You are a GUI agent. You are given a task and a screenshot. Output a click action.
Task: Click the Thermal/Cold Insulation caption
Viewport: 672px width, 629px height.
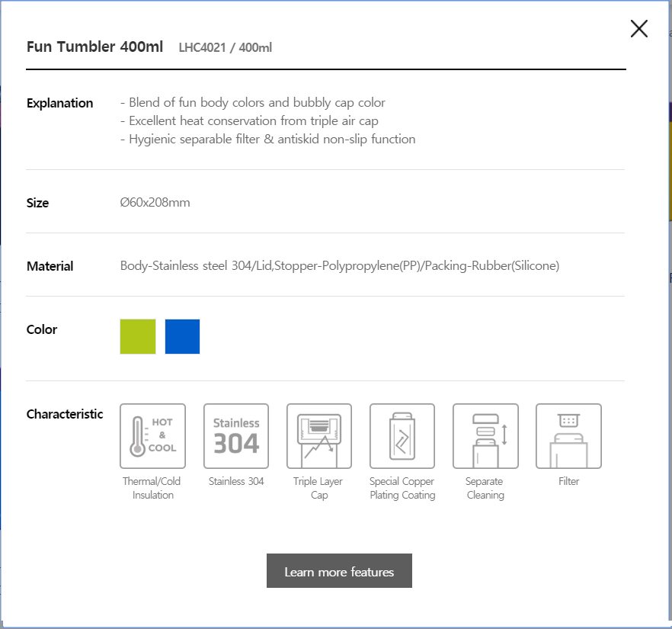152,488
